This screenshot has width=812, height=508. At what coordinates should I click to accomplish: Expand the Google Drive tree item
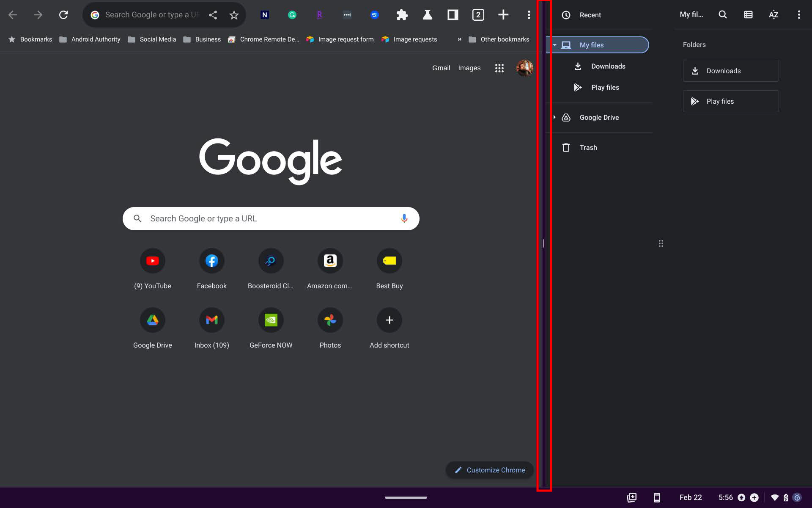click(554, 117)
